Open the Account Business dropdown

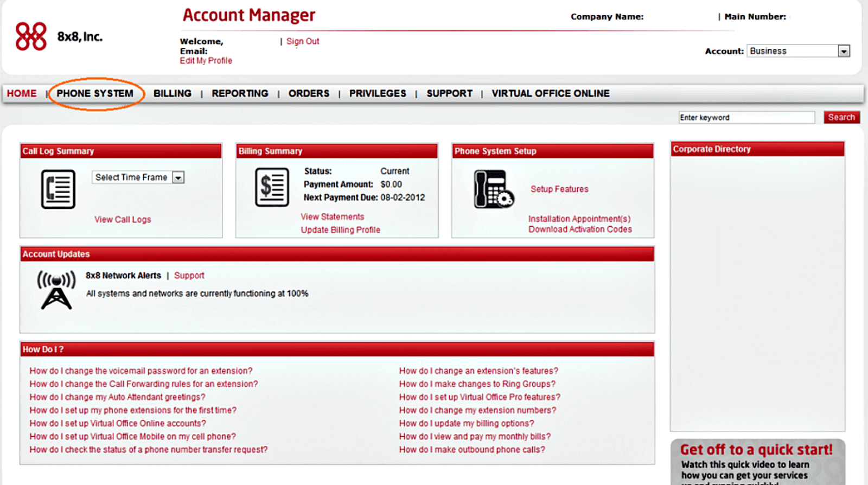coord(798,51)
